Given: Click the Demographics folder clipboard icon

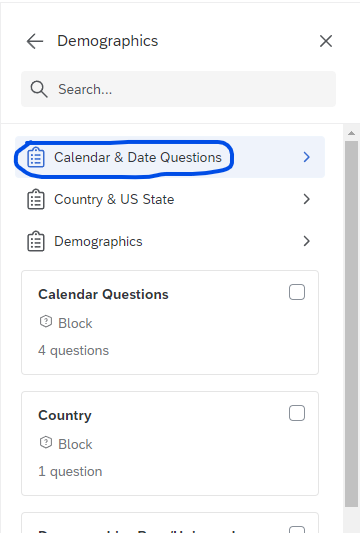Looking at the screenshot, I should point(36,241).
